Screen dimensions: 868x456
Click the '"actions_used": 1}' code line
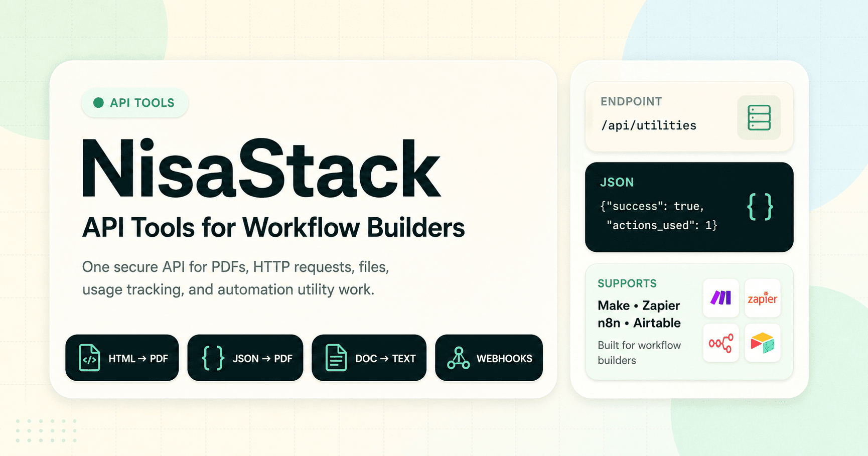click(662, 225)
